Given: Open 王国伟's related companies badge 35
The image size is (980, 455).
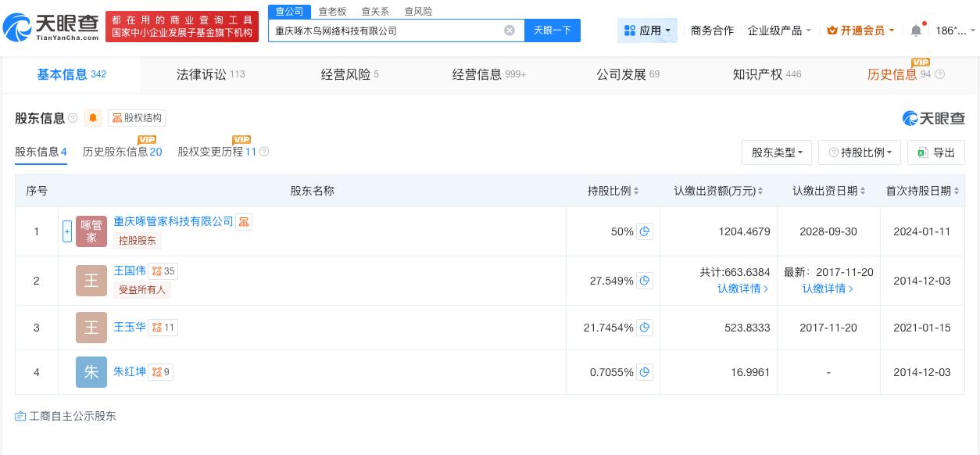Looking at the screenshot, I should tap(163, 271).
